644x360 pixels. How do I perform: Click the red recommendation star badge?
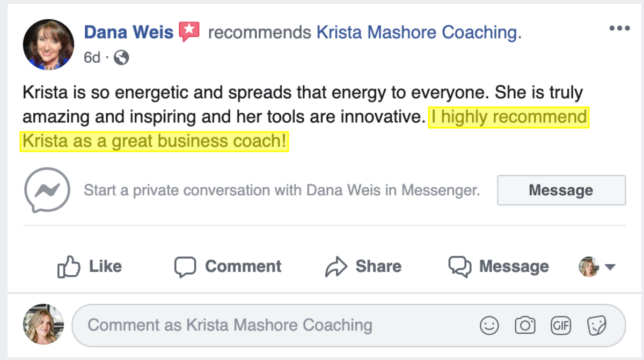189,32
